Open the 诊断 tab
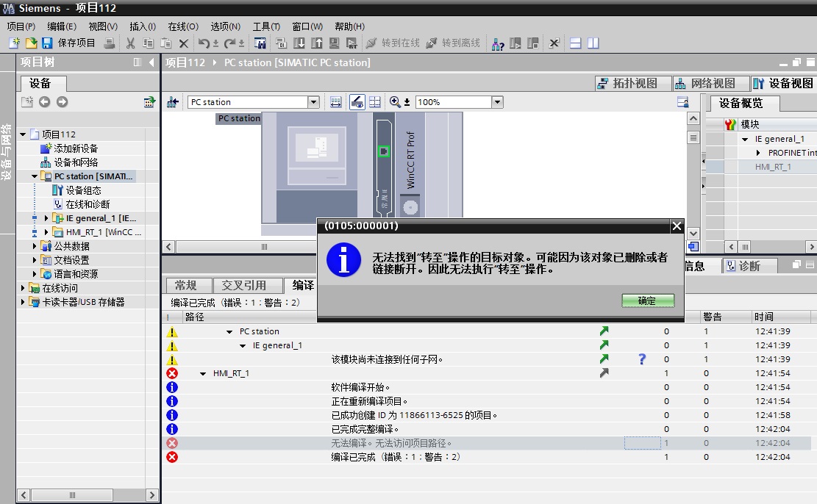The width and height of the screenshot is (817, 504). click(749, 266)
